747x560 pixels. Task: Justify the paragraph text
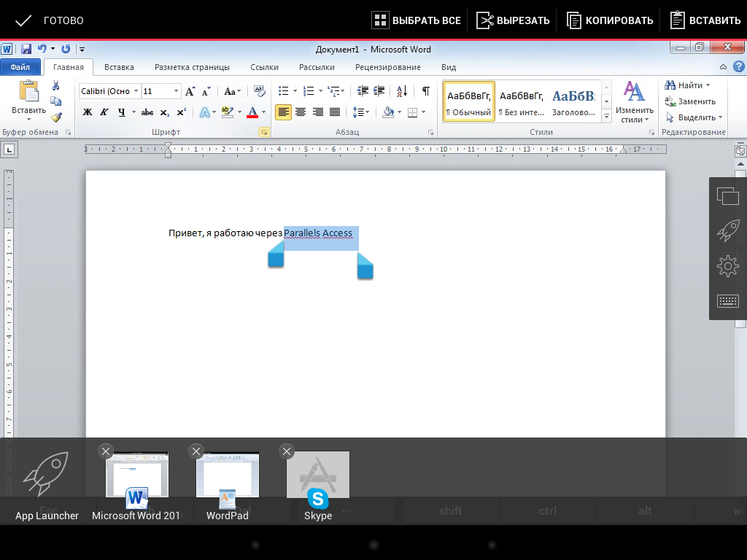(335, 112)
